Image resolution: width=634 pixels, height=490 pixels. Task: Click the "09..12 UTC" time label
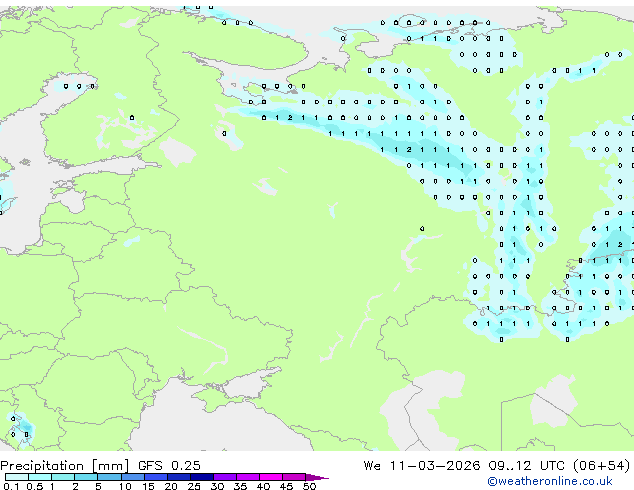[x=526, y=465]
